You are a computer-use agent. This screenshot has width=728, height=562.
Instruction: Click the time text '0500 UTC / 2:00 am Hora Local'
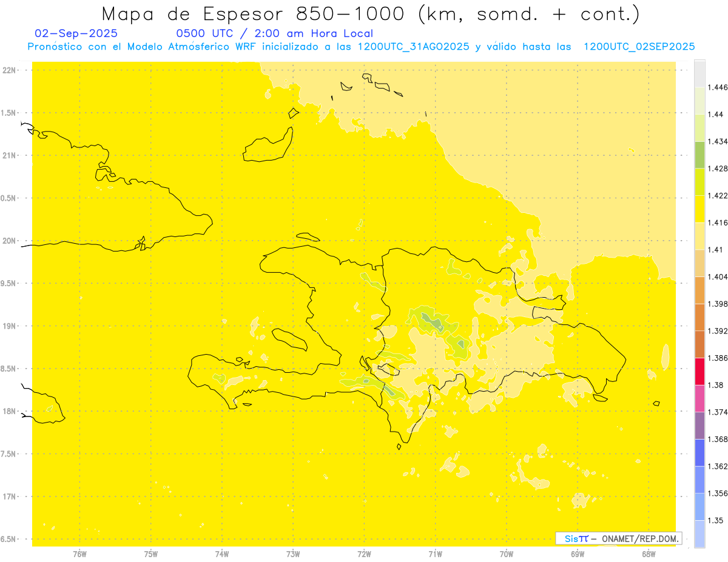click(x=274, y=33)
